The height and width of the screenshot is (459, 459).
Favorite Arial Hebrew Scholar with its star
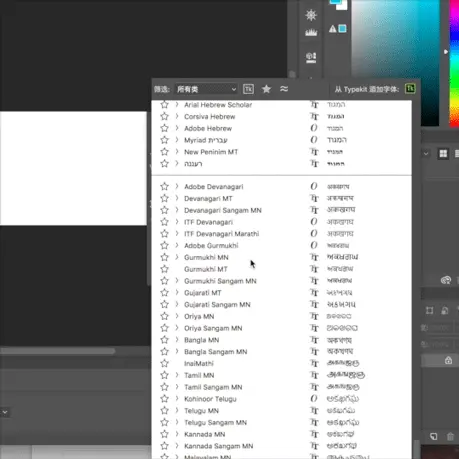[164, 105]
